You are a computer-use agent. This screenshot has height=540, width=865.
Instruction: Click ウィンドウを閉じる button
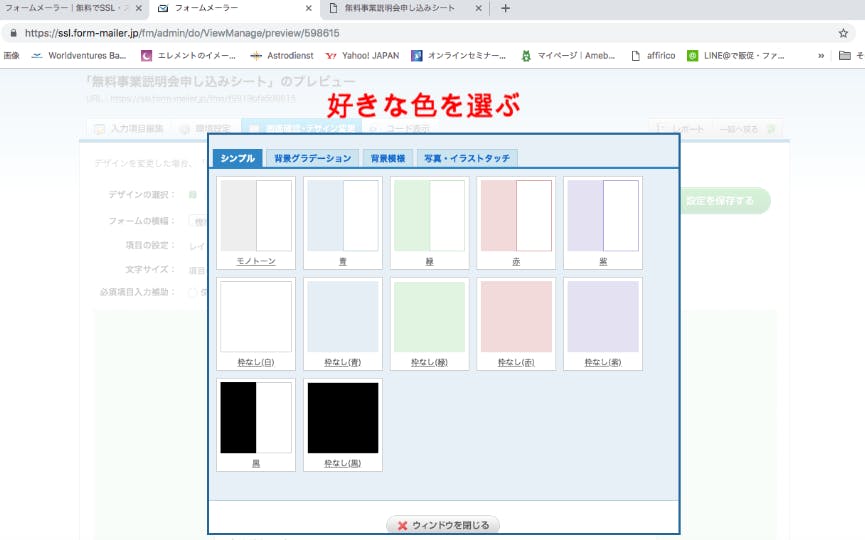(x=443, y=525)
